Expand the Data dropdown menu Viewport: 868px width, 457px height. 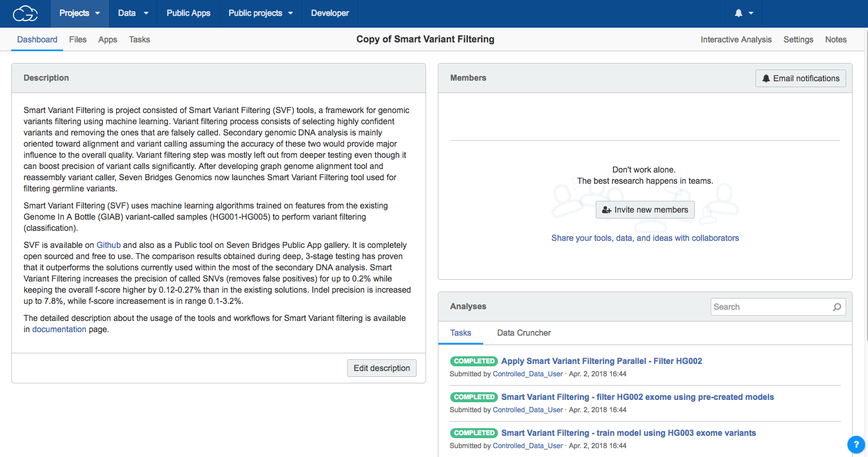click(x=133, y=13)
